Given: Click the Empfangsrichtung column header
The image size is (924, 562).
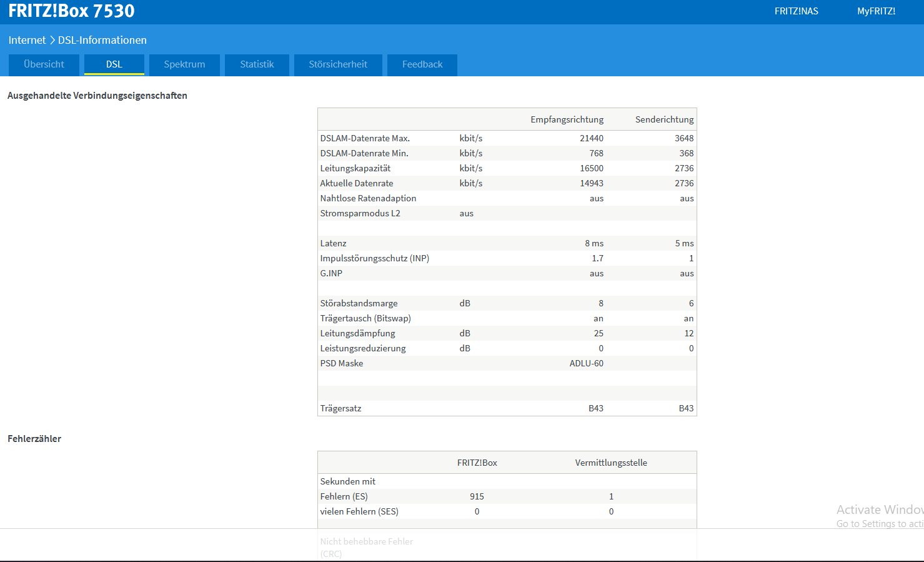Looking at the screenshot, I should pyautogui.click(x=567, y=119).
